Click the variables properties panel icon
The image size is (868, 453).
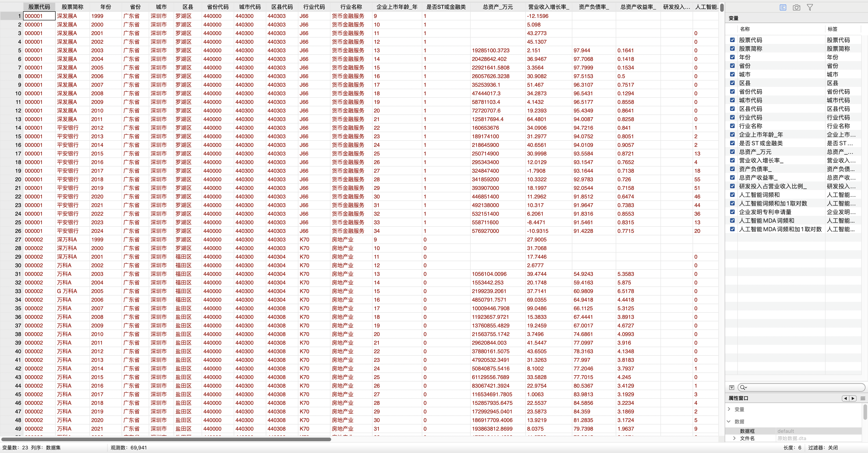[x=783, y=7]
